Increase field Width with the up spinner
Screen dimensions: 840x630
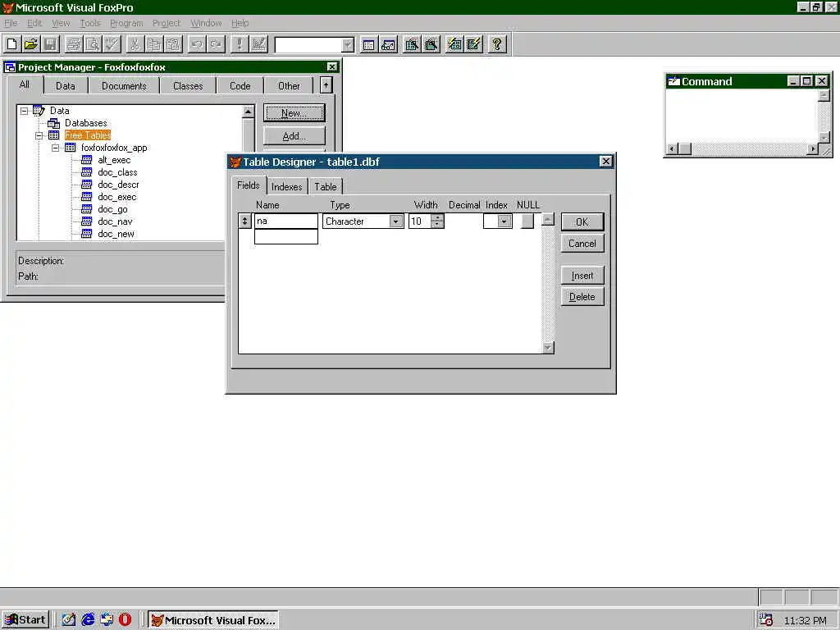437,217
